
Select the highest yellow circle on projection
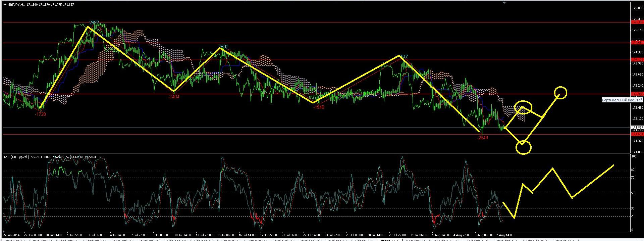[x=560, y=93]
